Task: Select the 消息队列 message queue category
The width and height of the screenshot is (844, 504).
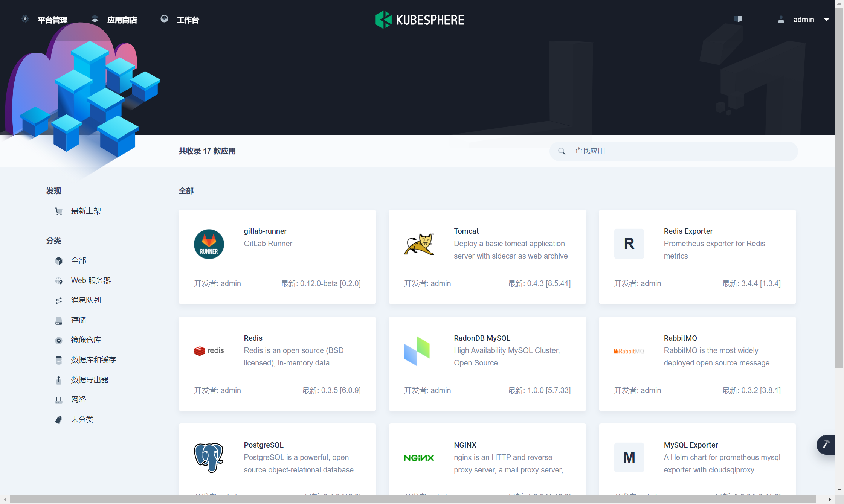Action: (86, 300)
